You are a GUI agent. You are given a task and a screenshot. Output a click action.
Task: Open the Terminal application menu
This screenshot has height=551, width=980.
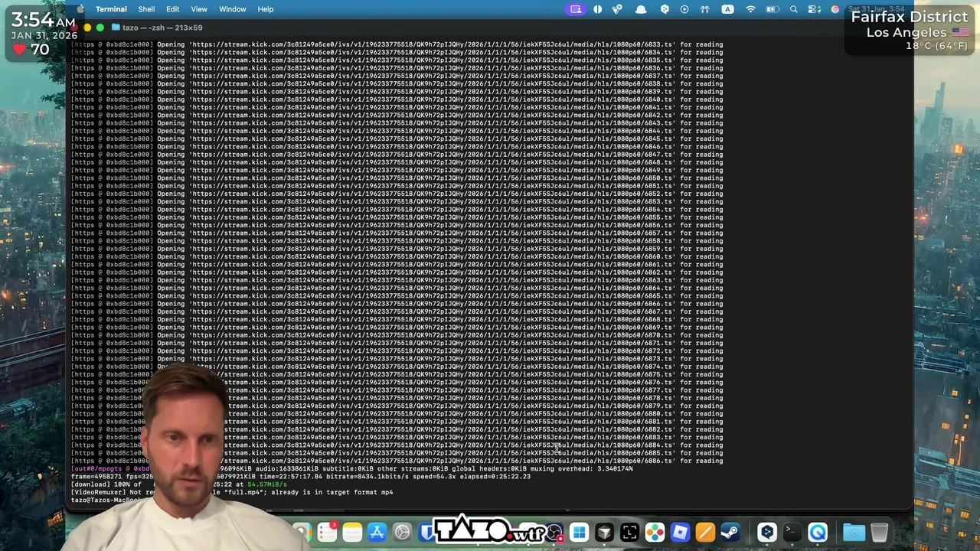pyautogui.click(x=111, y=9)
